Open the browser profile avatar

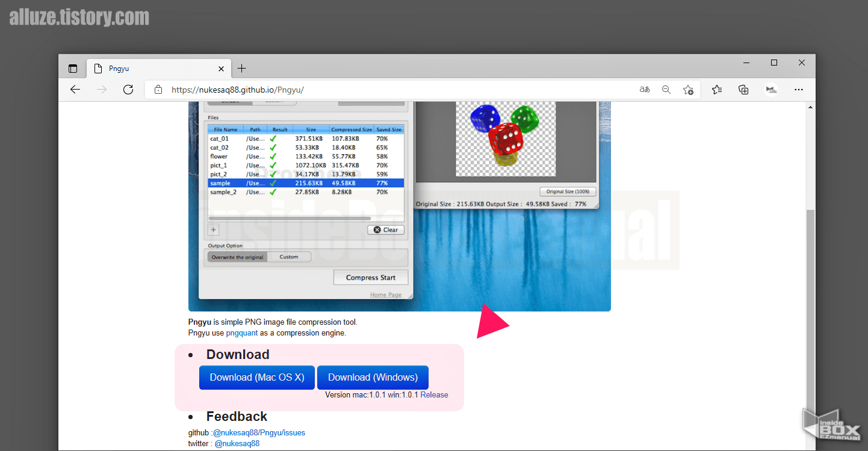(772, 90)
